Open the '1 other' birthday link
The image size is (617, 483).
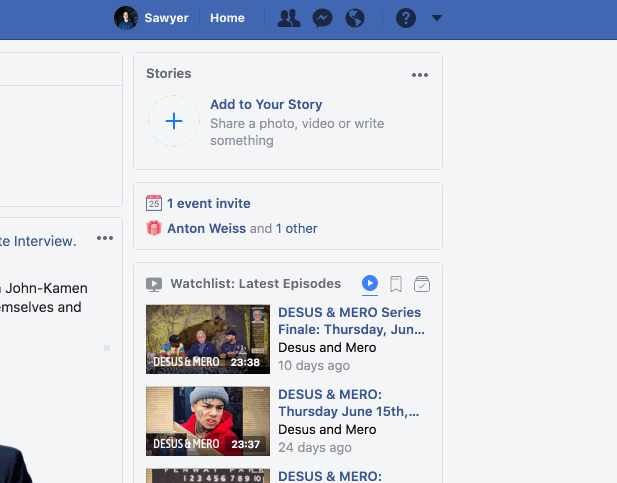pos(296,228)
